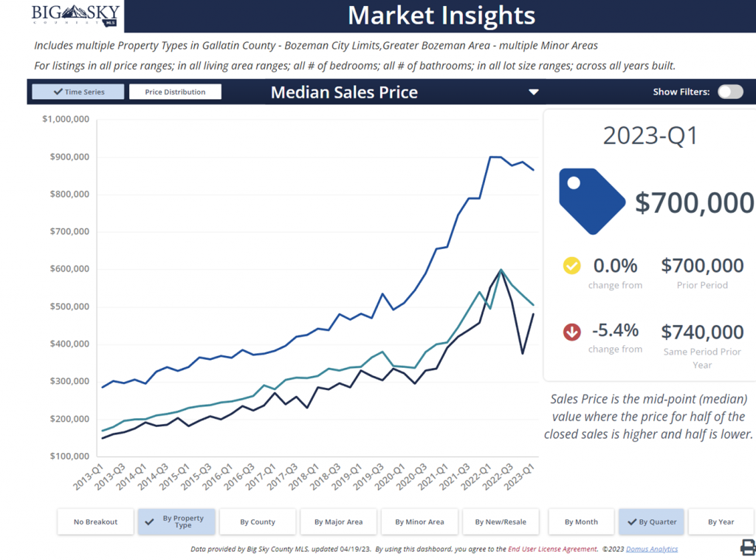The image size is (756, 560).
Task: Click the printer icon
Action: [x=747, y=547]
